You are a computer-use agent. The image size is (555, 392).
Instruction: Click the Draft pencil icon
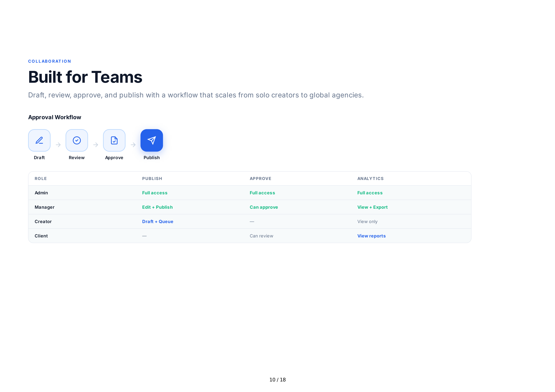39,140
